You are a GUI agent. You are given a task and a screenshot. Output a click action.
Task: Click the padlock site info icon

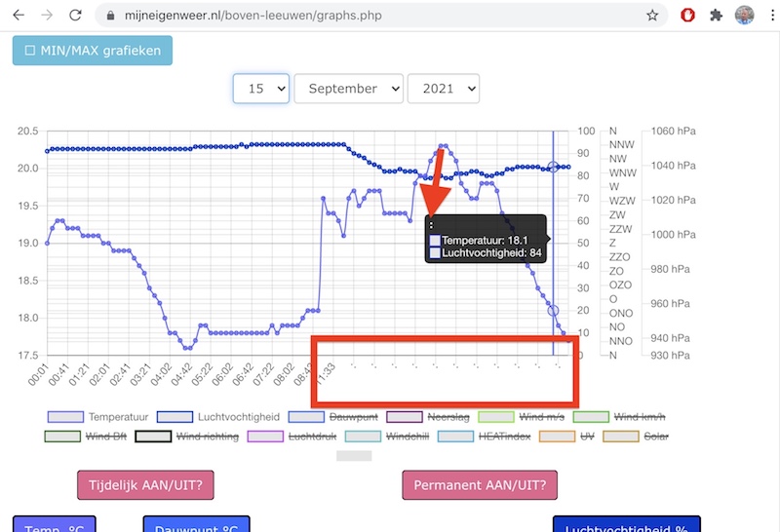tap(108, 16)
